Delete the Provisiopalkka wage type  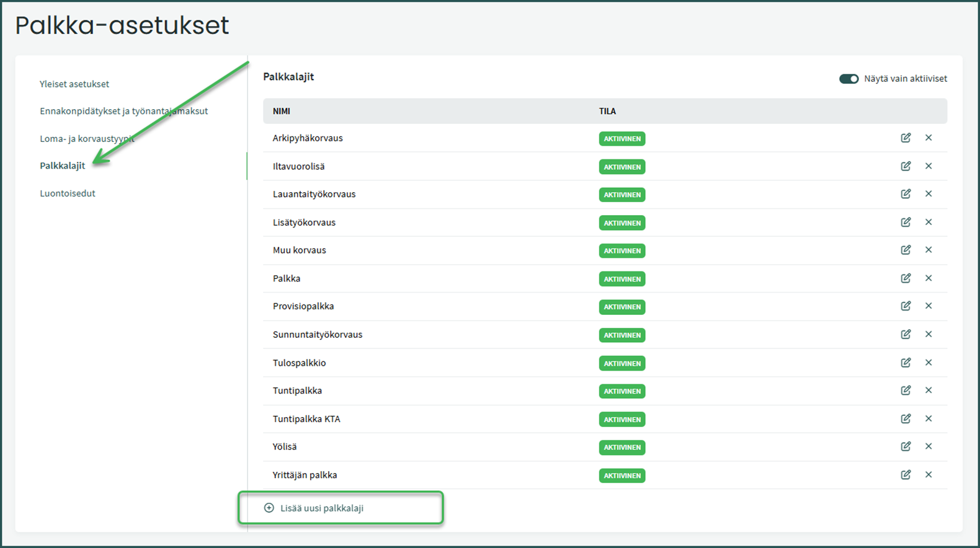929,306
